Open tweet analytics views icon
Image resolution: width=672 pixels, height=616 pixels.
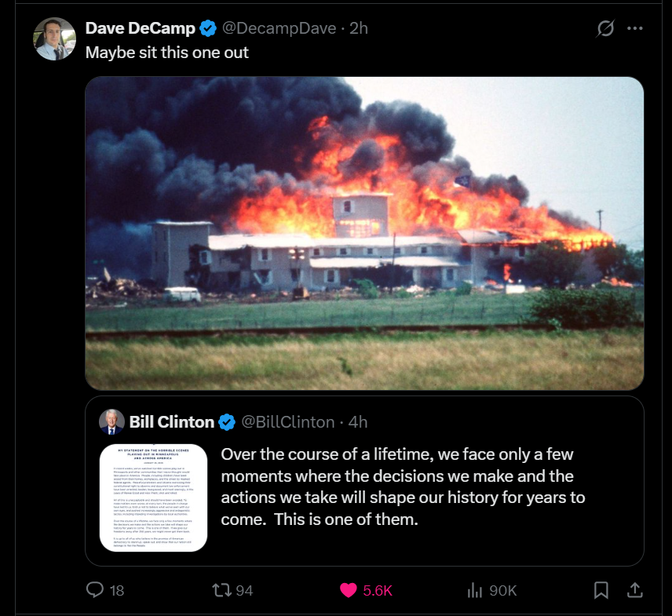474,590
